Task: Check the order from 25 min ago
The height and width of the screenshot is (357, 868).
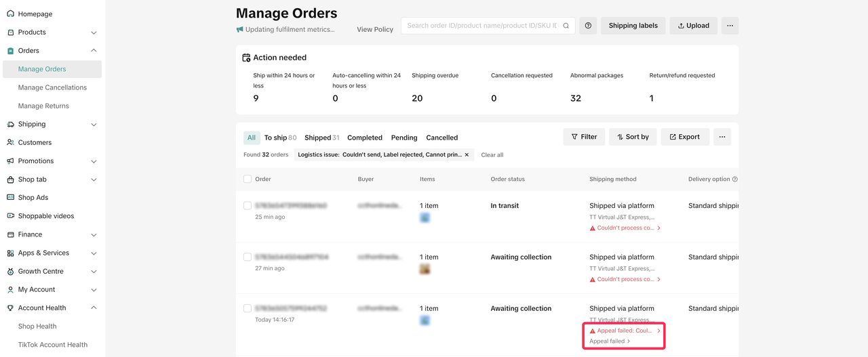Action: pos(248,206)
